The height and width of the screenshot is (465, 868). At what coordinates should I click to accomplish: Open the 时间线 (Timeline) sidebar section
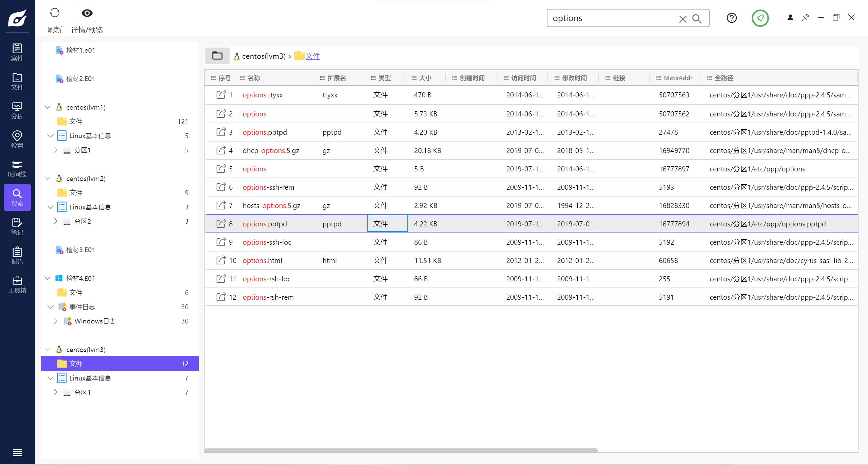tap(17, 169)
